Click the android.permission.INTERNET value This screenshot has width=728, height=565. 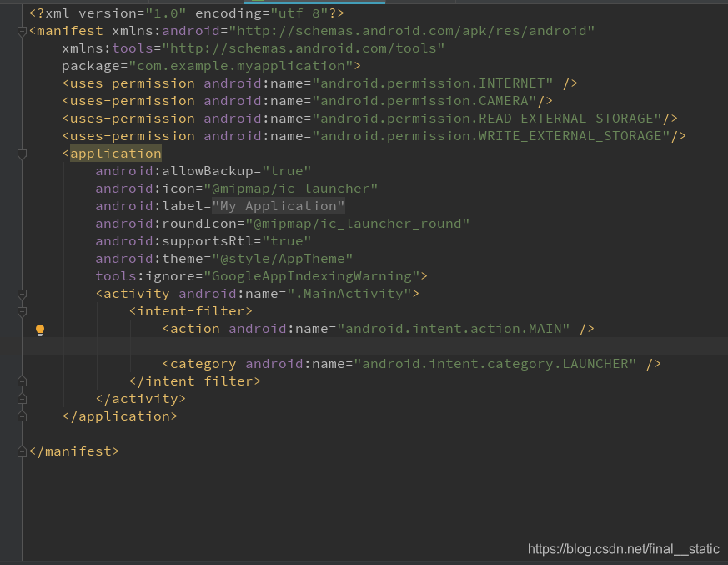(x=433, y=83)
